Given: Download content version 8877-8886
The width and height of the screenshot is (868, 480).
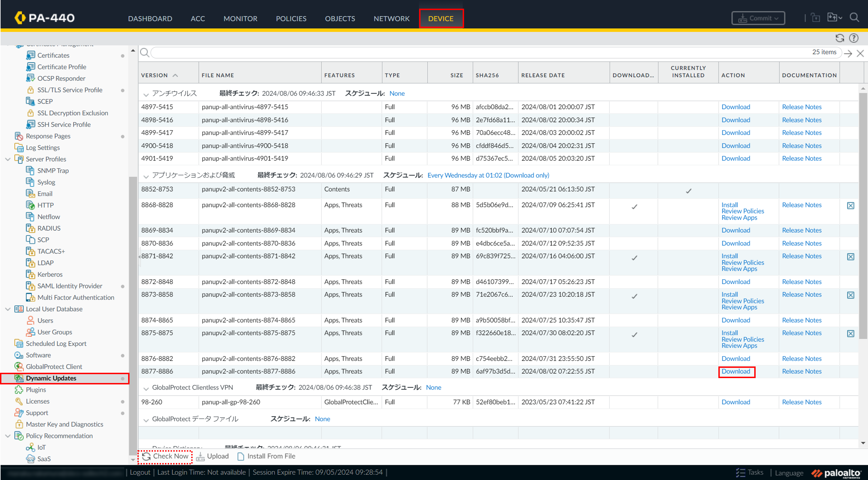Looking at the screenshot, I should pyautogui.click(x=736, y=372).
